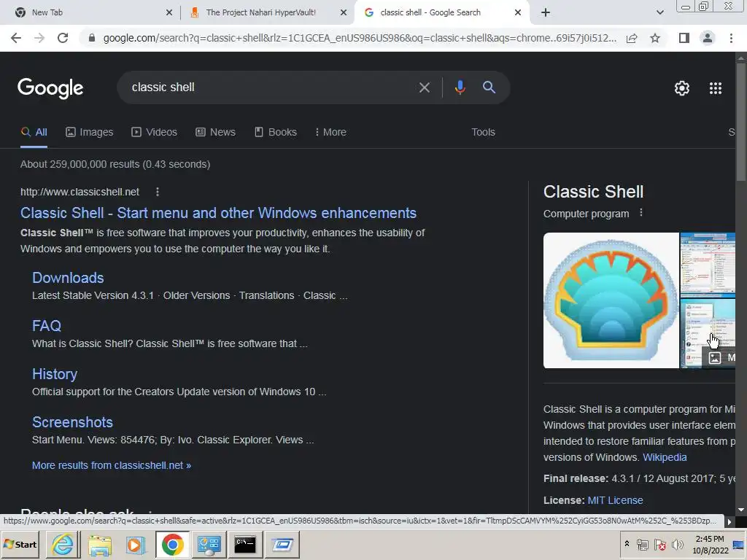Open Chrome profile avatar menu
The width and height of the screenshot is (747, 560).
click(x=708, y=38)
